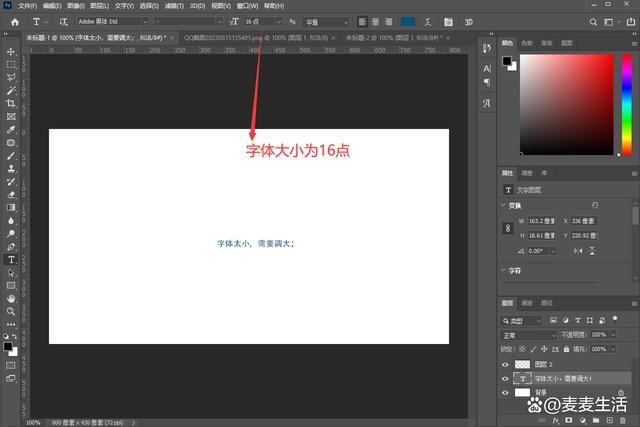The height and width of the screenshot is (427, 640).
Task: Open the 编辑(E) menu
Action: pos(52,6)
